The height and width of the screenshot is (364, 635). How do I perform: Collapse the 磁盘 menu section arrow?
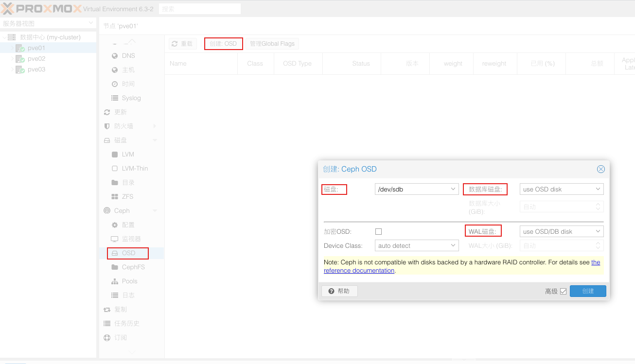(155, 140)
